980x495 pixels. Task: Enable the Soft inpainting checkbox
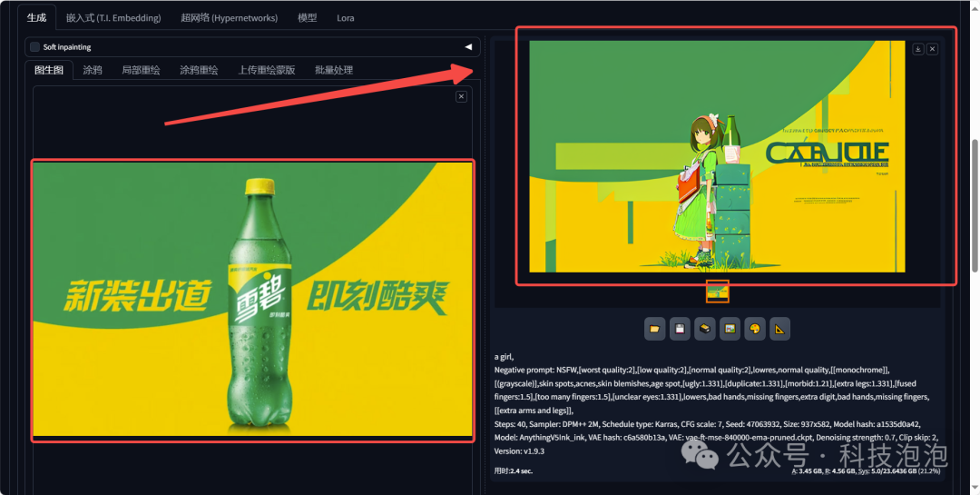35,47
